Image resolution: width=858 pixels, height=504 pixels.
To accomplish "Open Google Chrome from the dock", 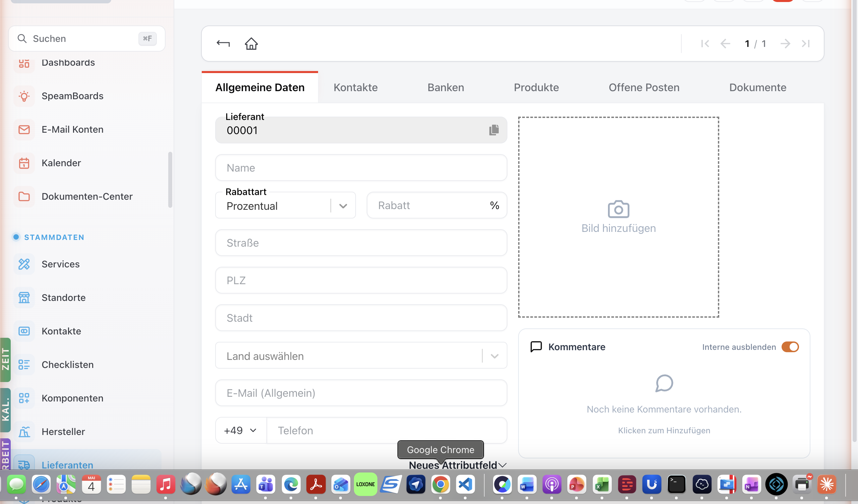I will click(441, 484).
